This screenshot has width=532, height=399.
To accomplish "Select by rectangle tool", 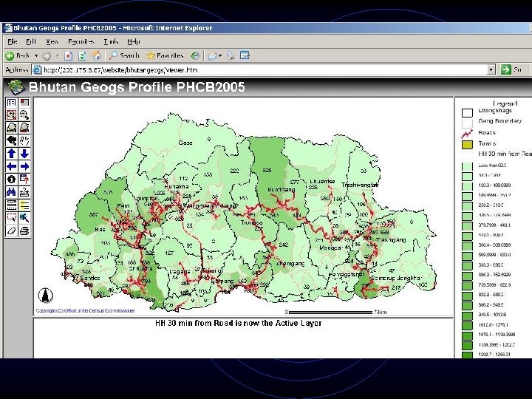I will click(x=12, y=218).
